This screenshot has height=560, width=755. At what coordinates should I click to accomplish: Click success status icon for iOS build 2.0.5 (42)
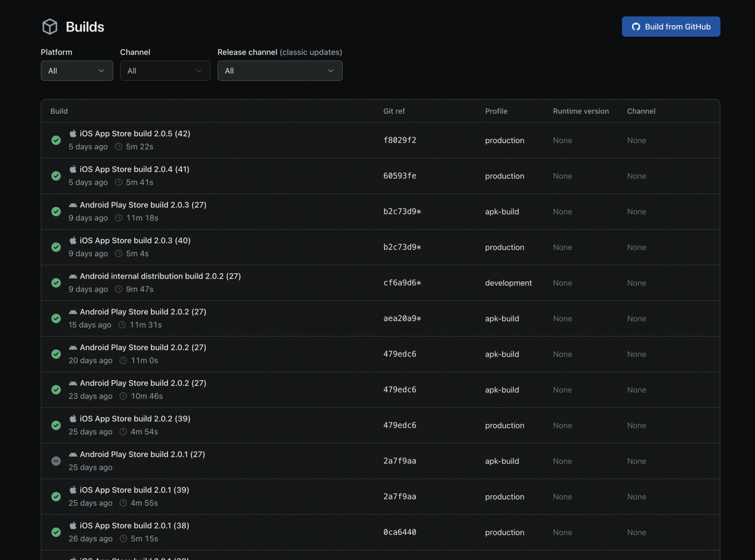(x=56, y=140)
